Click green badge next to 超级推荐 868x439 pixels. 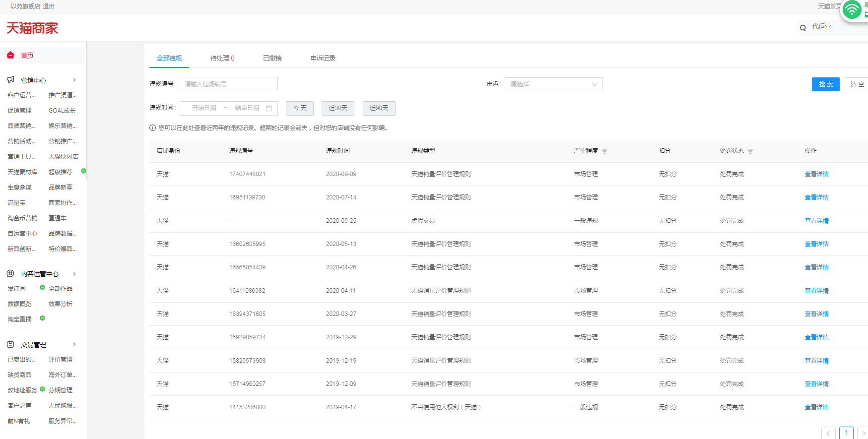(x=83, y=171)
